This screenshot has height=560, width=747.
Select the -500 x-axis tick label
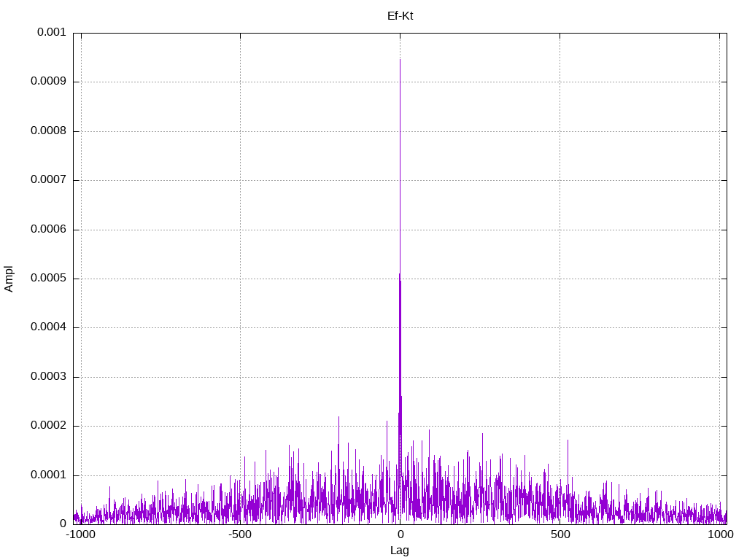[x=240, y=534]
